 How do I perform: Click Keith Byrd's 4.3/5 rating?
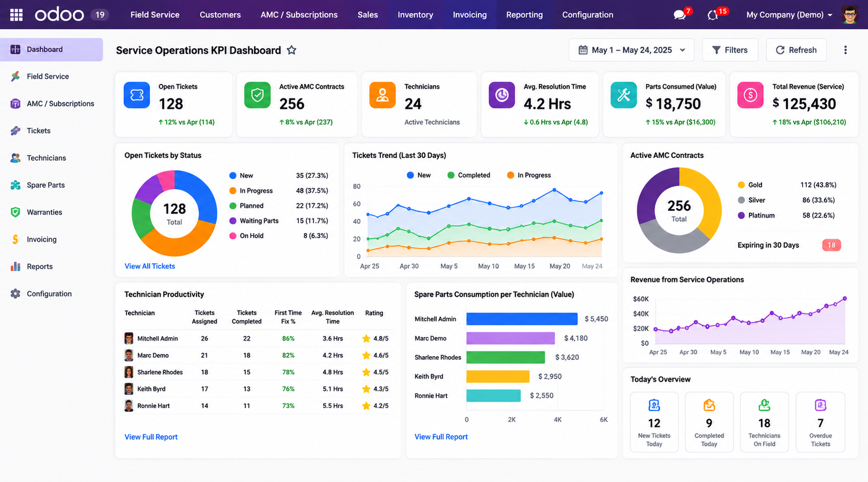(375, 389)
